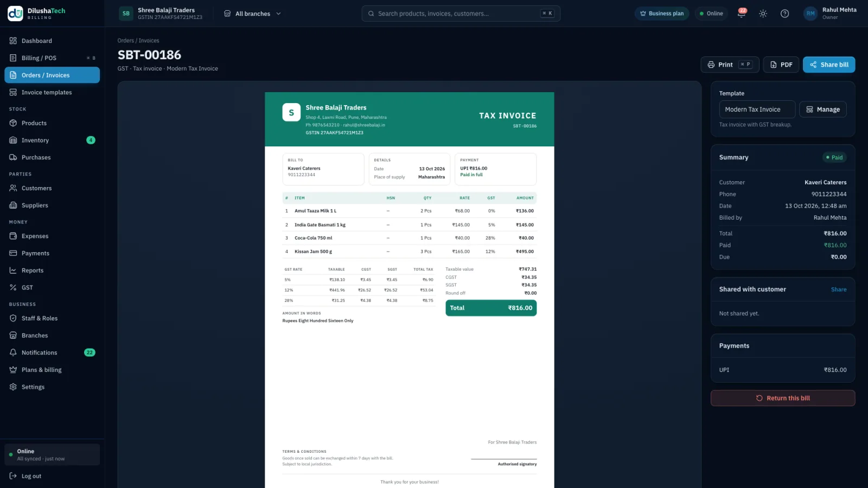The image size is (868, 488).
Task: Open Purchases page
Action: tap(52, 157)
